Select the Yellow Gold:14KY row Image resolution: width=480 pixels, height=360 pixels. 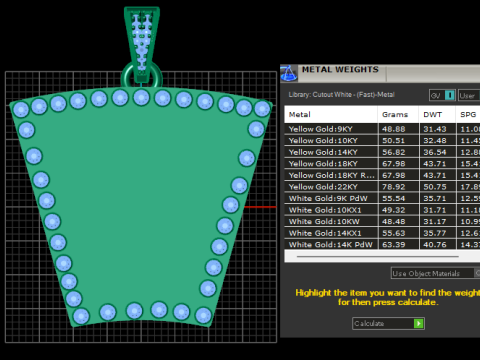pyautogui.click(x=382, y=152)
